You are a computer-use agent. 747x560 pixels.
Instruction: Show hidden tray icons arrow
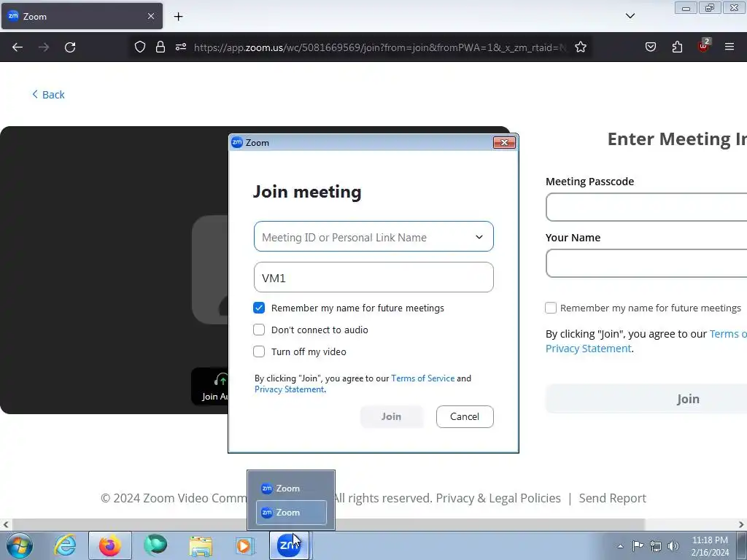click(620, 546)
